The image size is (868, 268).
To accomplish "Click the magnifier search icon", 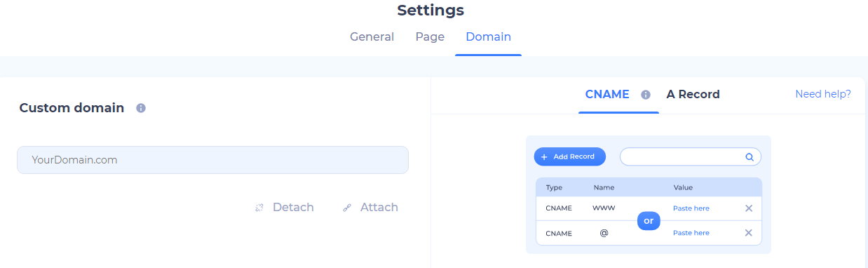I will click(x=749, y=157).
